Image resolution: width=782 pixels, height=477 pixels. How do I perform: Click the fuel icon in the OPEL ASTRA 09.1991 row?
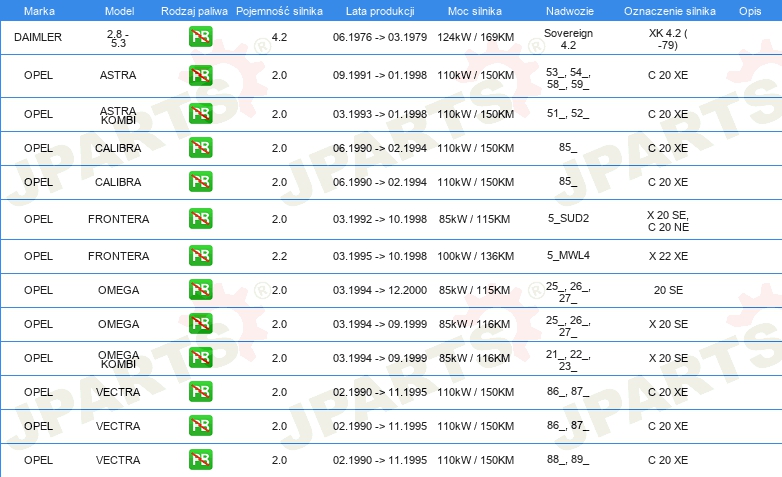pyautogui.click(x=200, y=75)
